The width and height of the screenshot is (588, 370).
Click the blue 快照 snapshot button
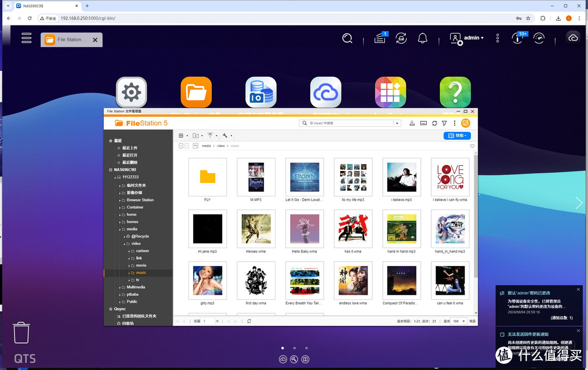click(457, 135)
